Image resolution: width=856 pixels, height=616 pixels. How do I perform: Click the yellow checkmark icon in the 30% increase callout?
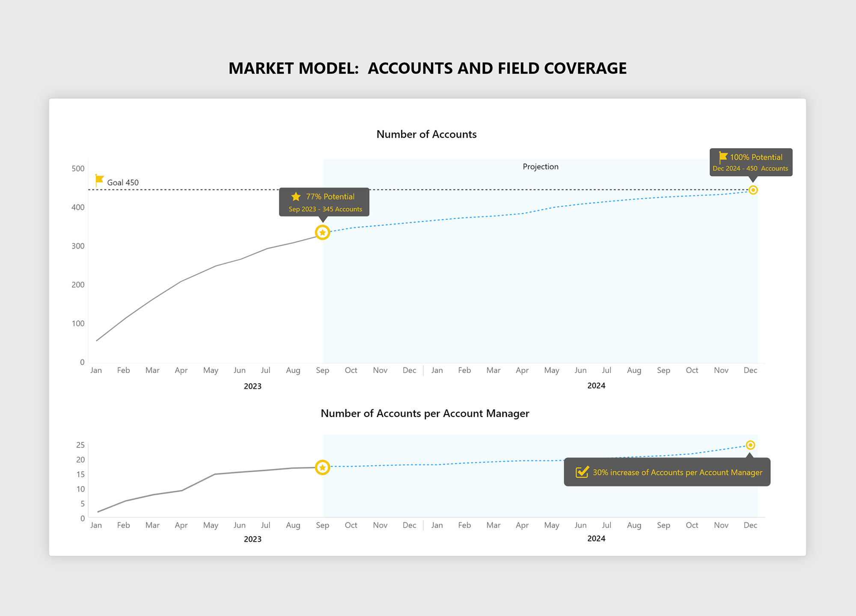582,472
